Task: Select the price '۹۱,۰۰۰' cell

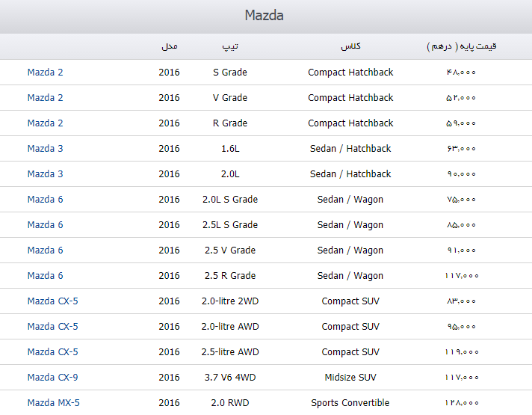Action: [x=462, y=250]
